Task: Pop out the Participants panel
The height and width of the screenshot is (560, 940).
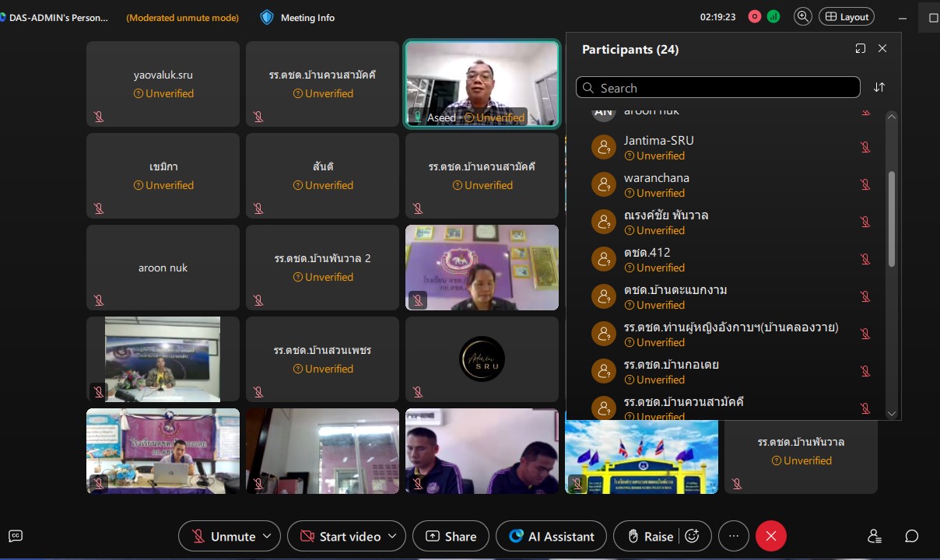Action: pyautogui.click(x=860, y=49)
